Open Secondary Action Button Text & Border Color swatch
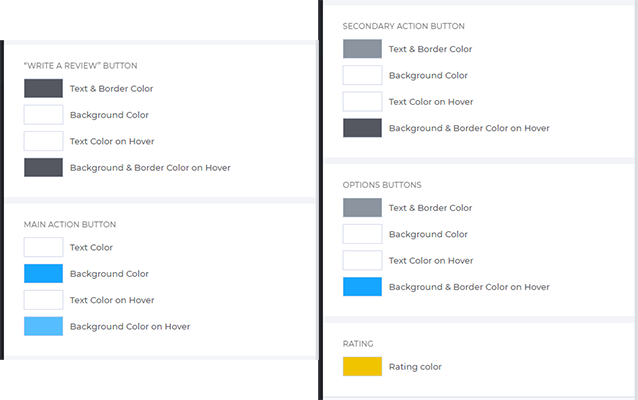 (x=363, y=49)
